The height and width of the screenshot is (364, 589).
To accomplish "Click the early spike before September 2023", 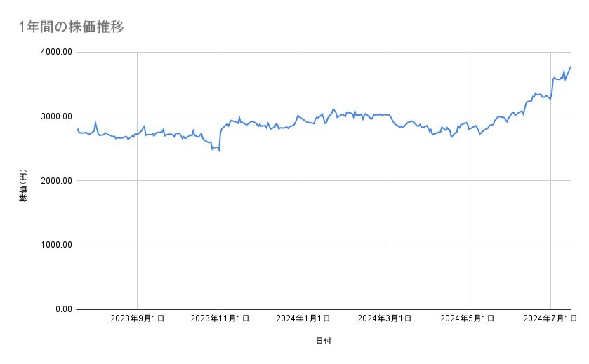I will [95, 122].
